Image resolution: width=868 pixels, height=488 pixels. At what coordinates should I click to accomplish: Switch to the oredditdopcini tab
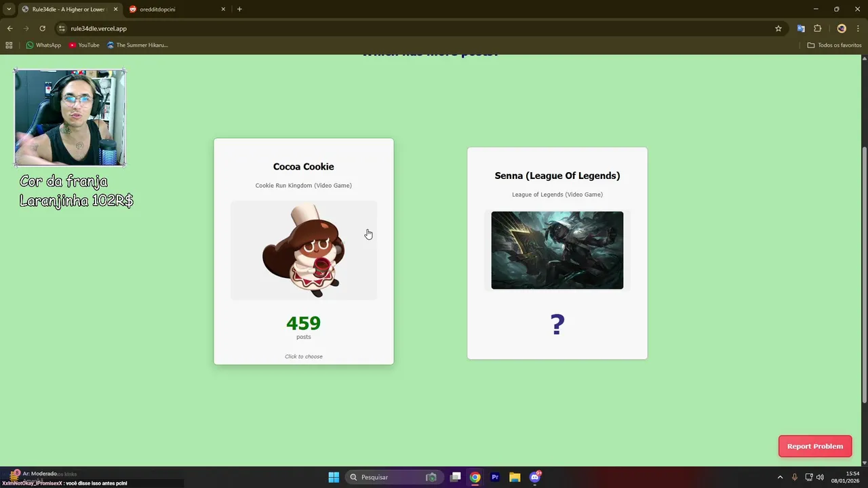(x=178, y=9)
